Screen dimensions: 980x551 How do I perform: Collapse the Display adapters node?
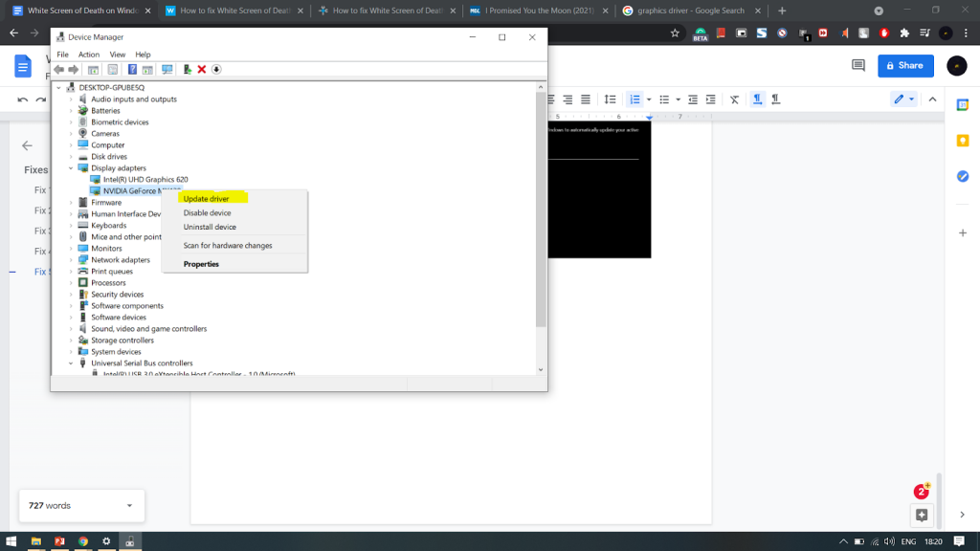tap(71, 168)
